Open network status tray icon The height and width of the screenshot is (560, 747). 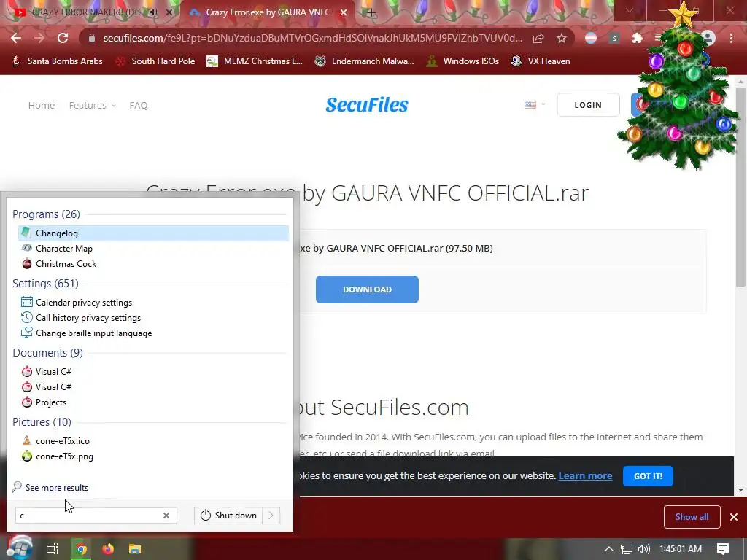coord(627,549)
